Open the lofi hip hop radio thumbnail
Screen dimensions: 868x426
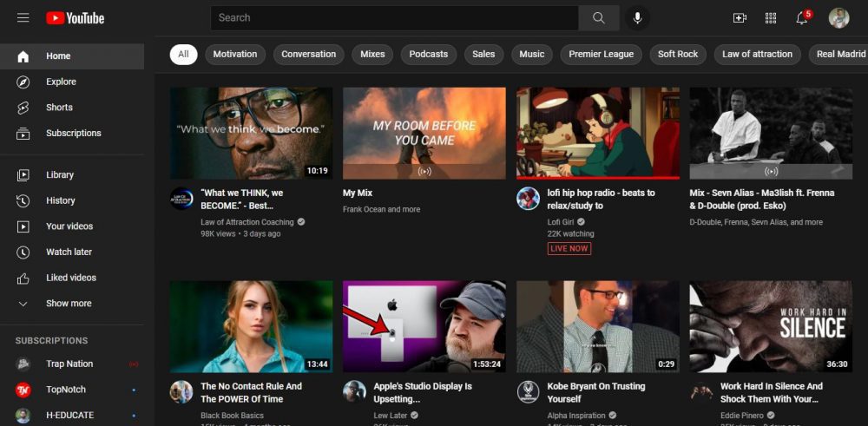click(x=598, y=133)
